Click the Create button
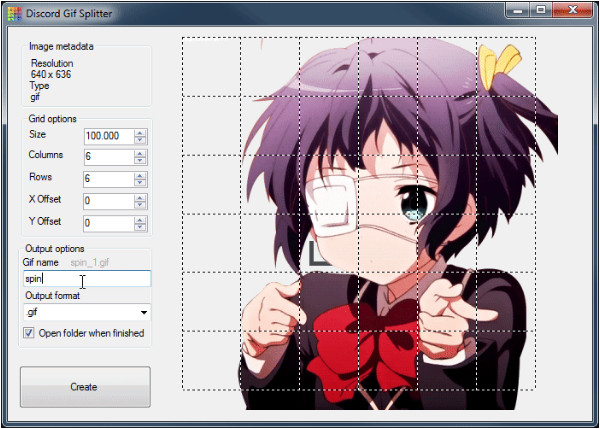This screenshot has height=429, width=600. click(x=85, y=387)
